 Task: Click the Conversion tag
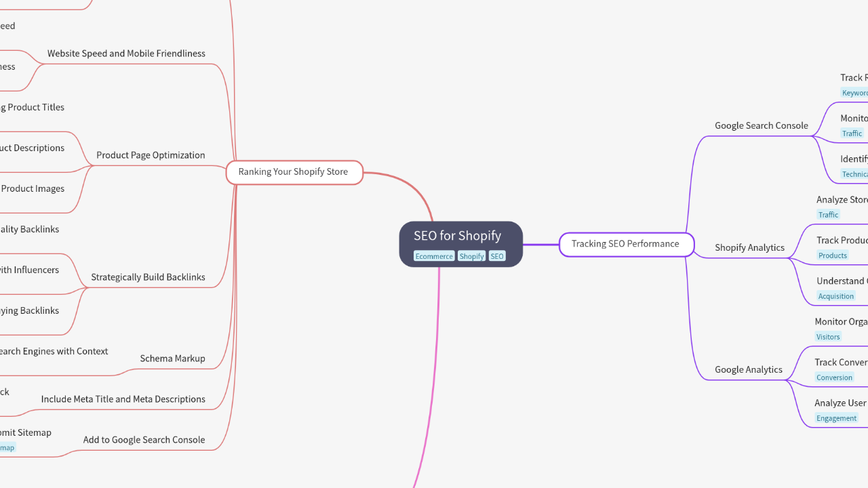click(834, 378)
